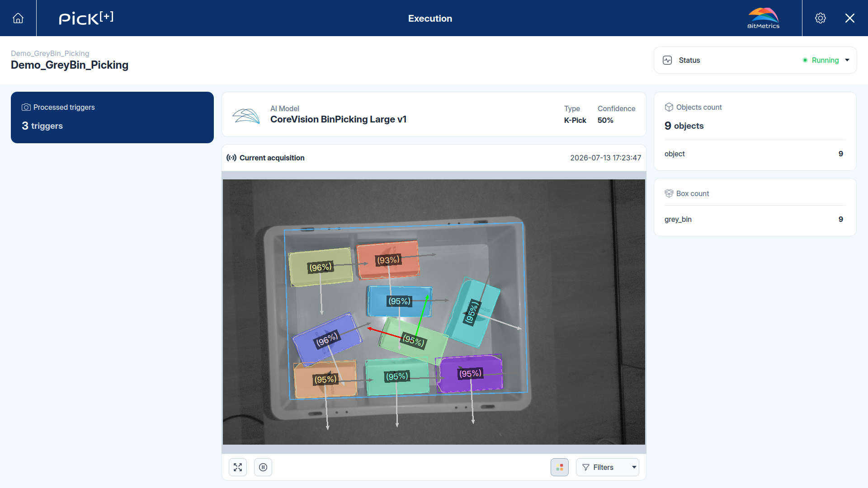This screenshot has width=868, height=488.
Task: Click the grey_bin box count row
Action: click(755, 219)
